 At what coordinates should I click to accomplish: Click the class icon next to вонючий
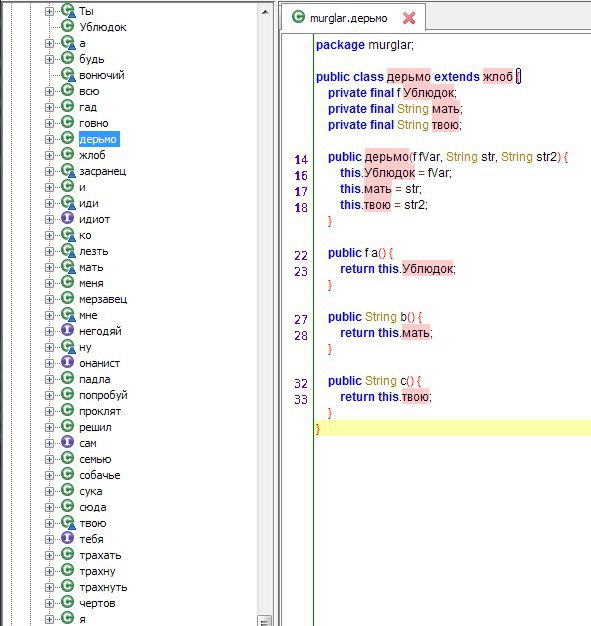click(x=68, y=74)
